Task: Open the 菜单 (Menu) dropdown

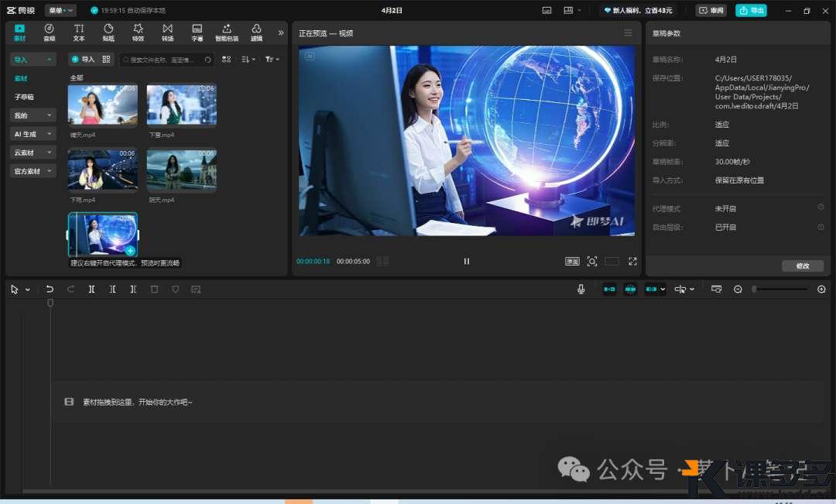Action: coord(61,10)
